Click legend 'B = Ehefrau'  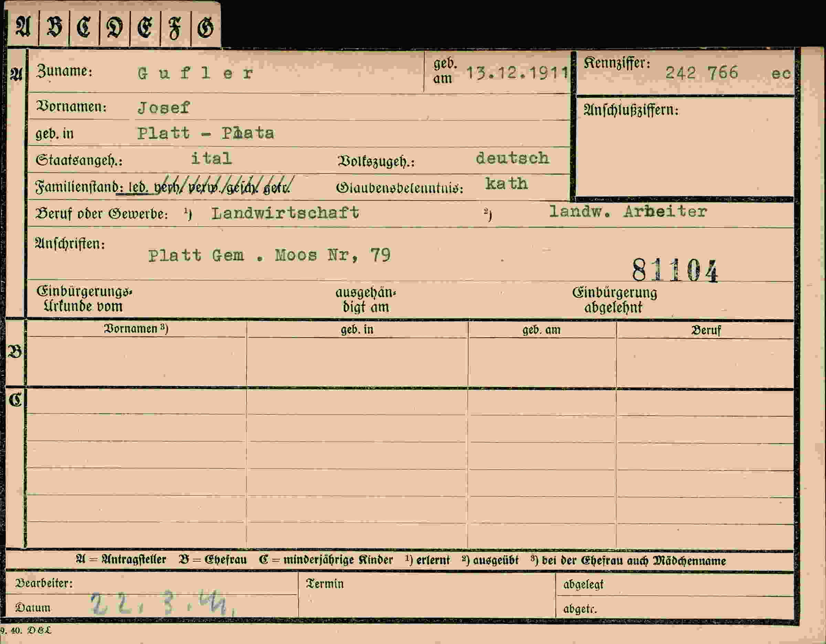pos(213,559)
